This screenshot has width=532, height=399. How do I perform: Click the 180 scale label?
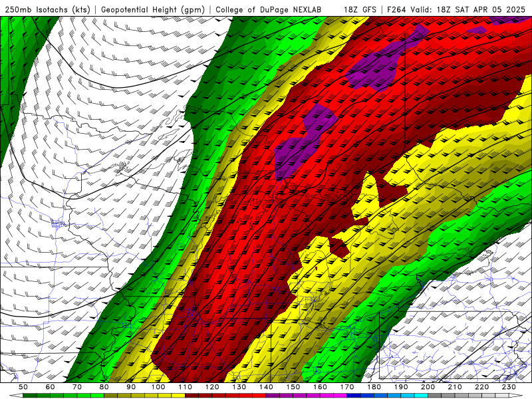tap(374, 387)
